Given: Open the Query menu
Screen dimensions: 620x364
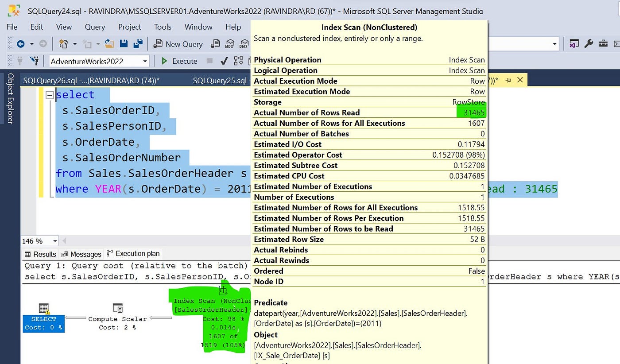Looking at the screenshot, I should [x=95, y=27].
